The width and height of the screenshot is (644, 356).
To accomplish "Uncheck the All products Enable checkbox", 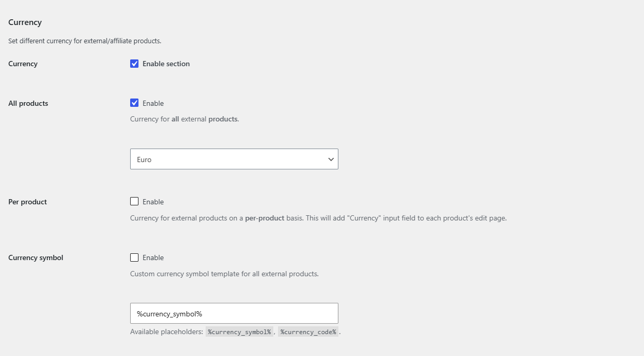I will click(x=134, y=103).
